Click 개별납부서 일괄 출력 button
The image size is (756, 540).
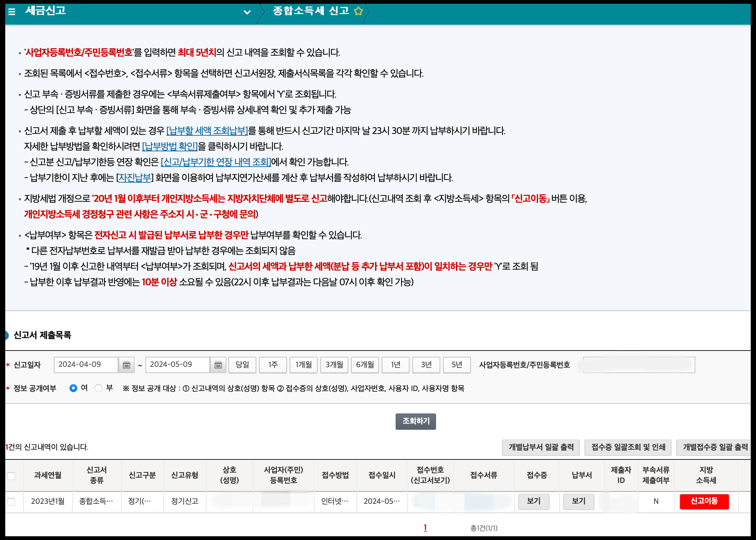(x=541, y=447)
